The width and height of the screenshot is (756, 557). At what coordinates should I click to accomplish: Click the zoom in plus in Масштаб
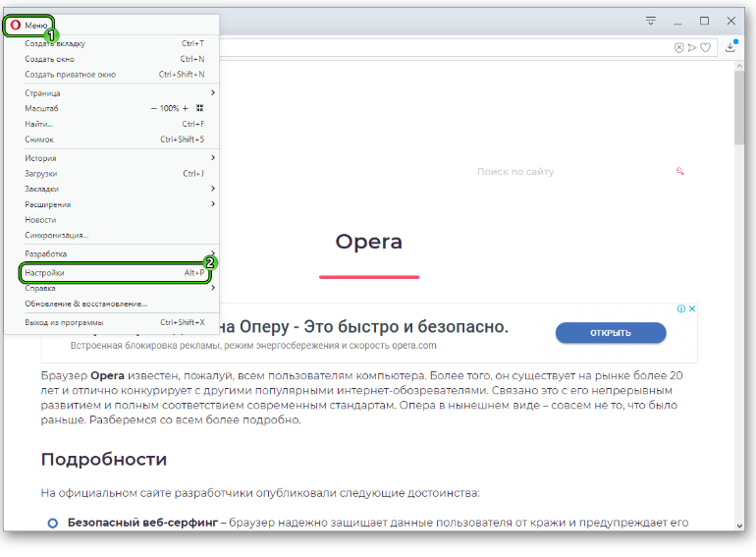coord(185,108)
